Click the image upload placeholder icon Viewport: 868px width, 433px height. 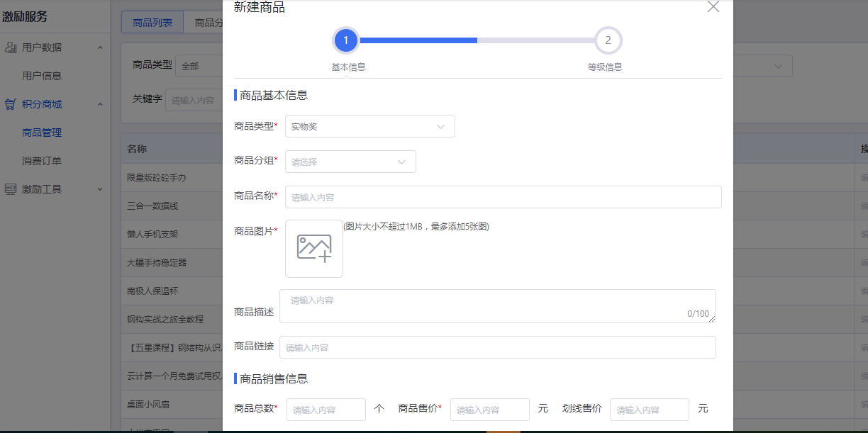coord(314,249)
